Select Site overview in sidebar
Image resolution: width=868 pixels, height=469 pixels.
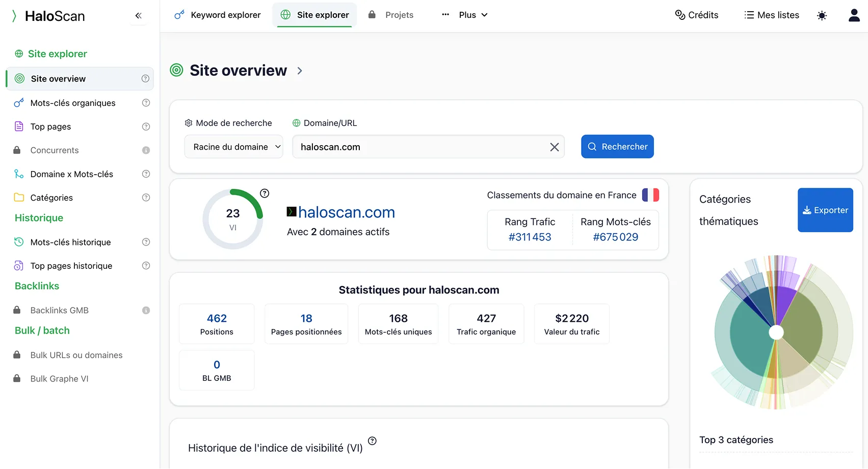click(x=80, y=78)
